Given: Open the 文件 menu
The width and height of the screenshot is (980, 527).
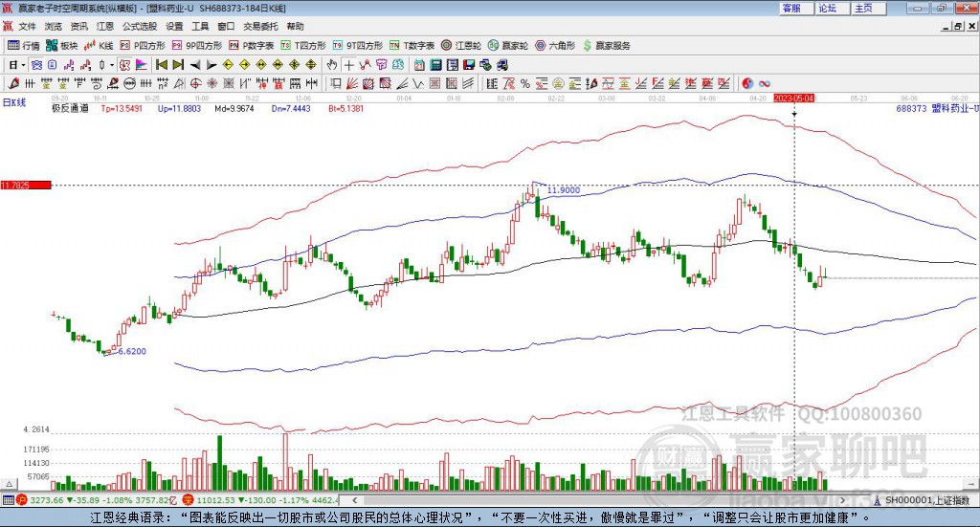Looking at the screenshot, I should (x=28, y=26).
